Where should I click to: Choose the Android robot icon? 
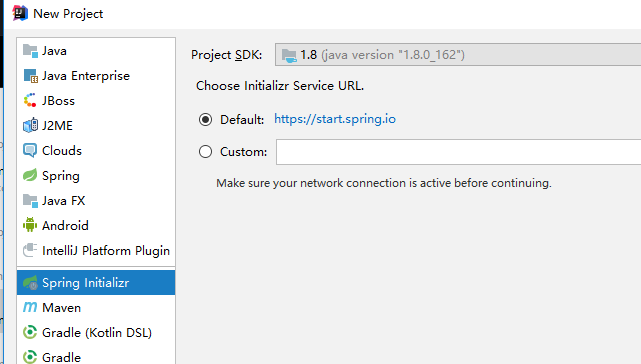click(x=30, y=225)
